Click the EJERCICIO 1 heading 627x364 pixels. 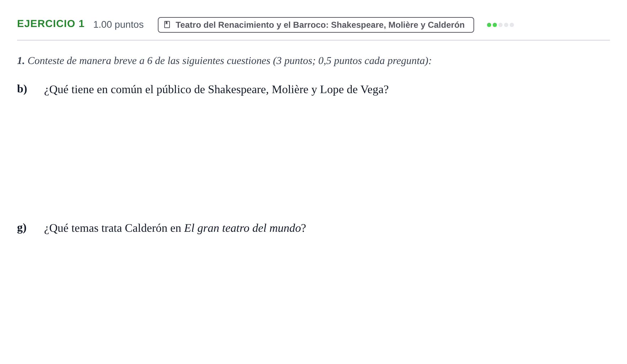[51, 23]
